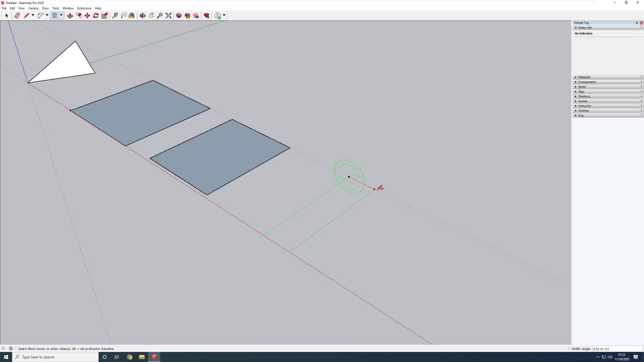The height and width of the screenshot is (362, 644).
Task: Expand the Materials panel
Action: click(584, 77)
